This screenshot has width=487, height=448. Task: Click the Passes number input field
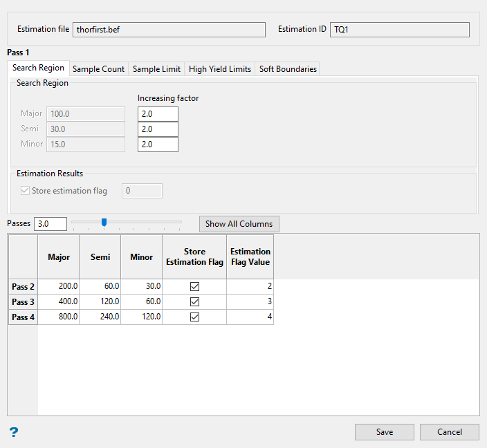pos(50,224)
